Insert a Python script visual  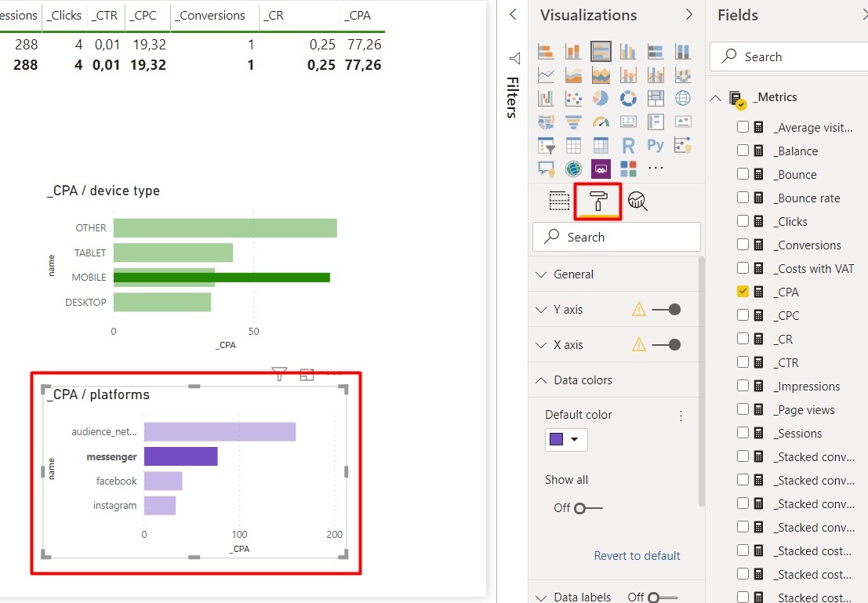pyautogui.click(x=656, y=144)
